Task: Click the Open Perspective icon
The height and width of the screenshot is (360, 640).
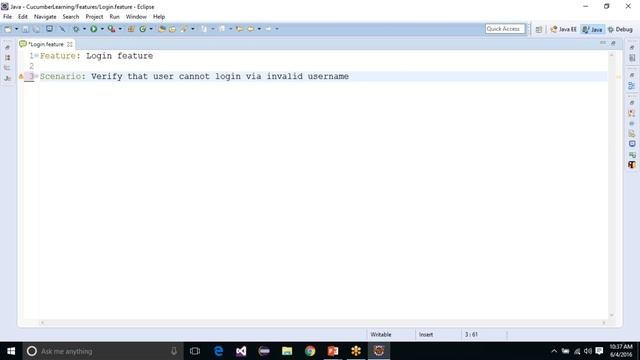Action: pos(539,29)
